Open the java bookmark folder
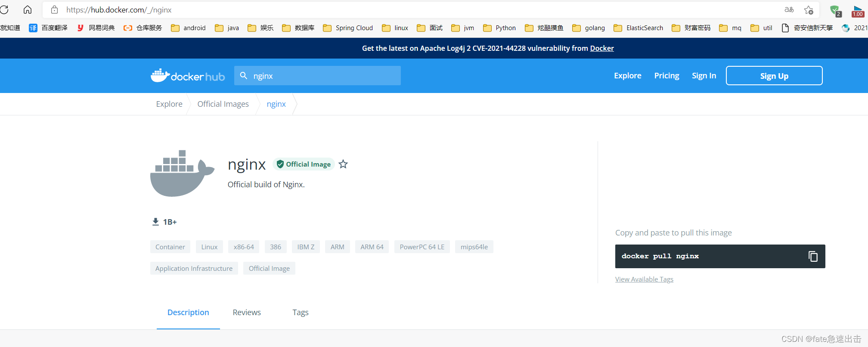 (227, 28)
